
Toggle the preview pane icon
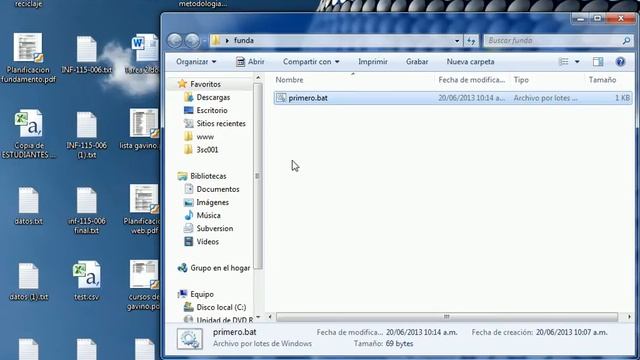pos(598,62)
